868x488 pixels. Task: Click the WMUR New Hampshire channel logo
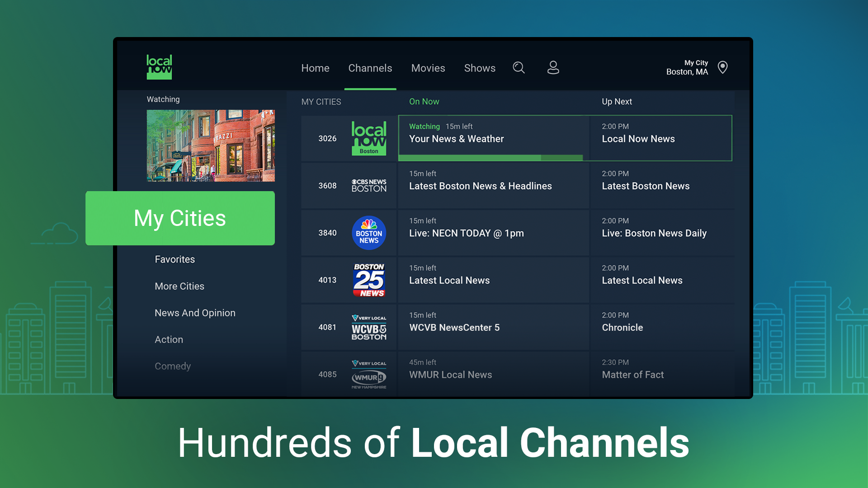tap(369, 374)
